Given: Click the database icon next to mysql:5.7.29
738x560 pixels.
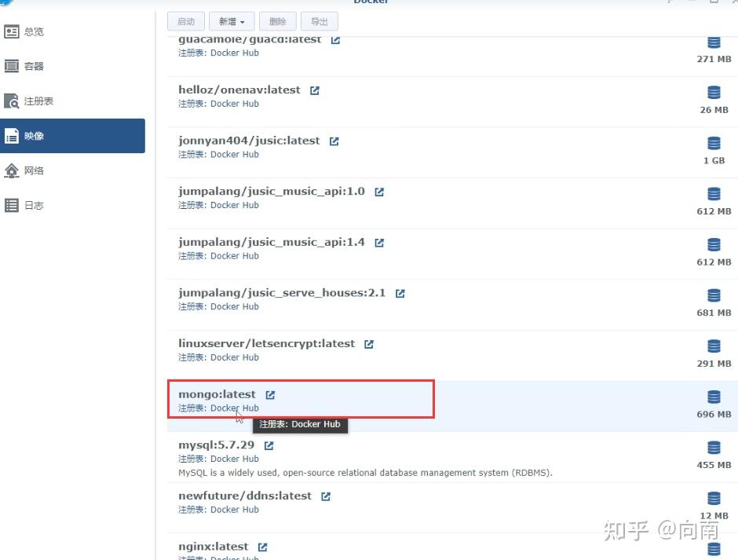Looking at the screenshot, I should (x=713, y=447).
